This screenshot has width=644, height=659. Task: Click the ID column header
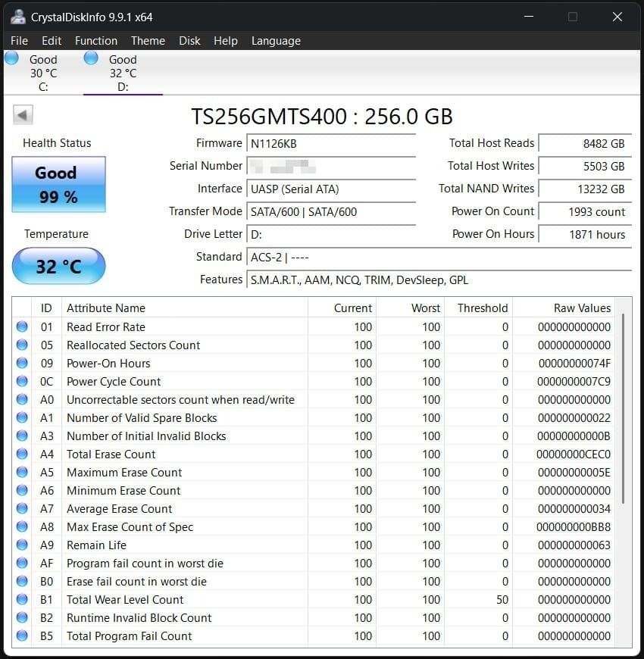pyautogui.click(x=47, y=308)
